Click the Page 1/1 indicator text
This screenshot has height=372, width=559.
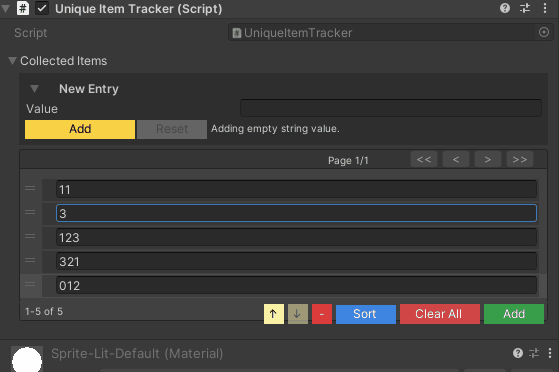[x=348, y=160]
